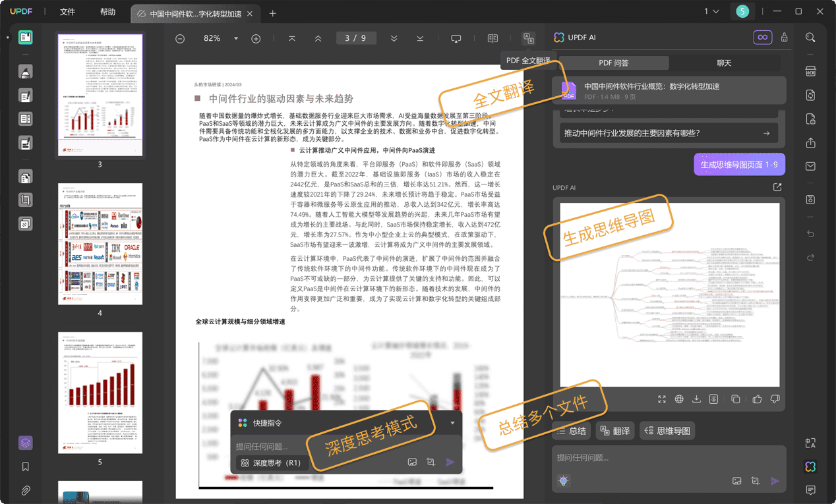Select the page 5 thumbnail

click(100, 393)
